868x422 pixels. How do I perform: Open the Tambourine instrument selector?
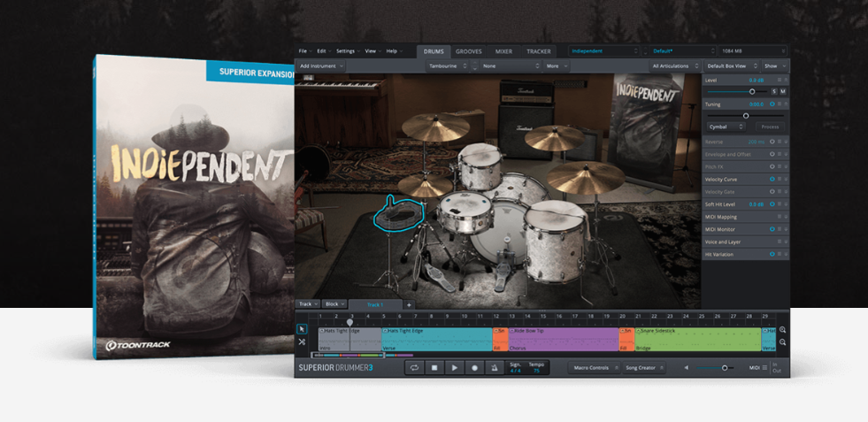pos(448,65)
